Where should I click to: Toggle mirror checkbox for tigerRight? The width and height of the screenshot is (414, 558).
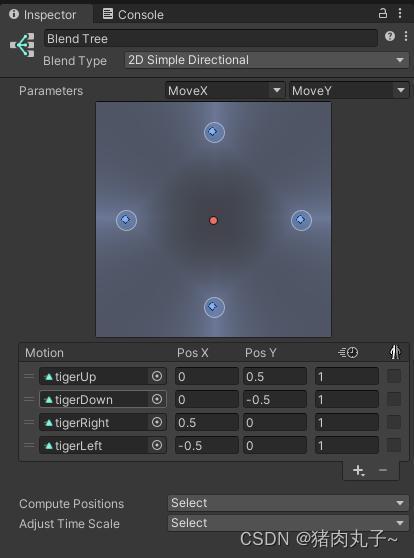[x=394, y=422]
